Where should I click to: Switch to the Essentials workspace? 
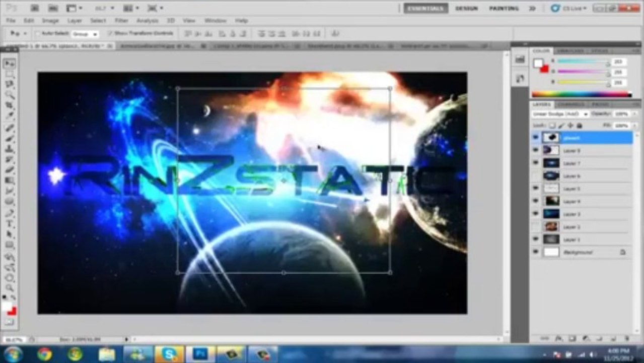(426, 9)
